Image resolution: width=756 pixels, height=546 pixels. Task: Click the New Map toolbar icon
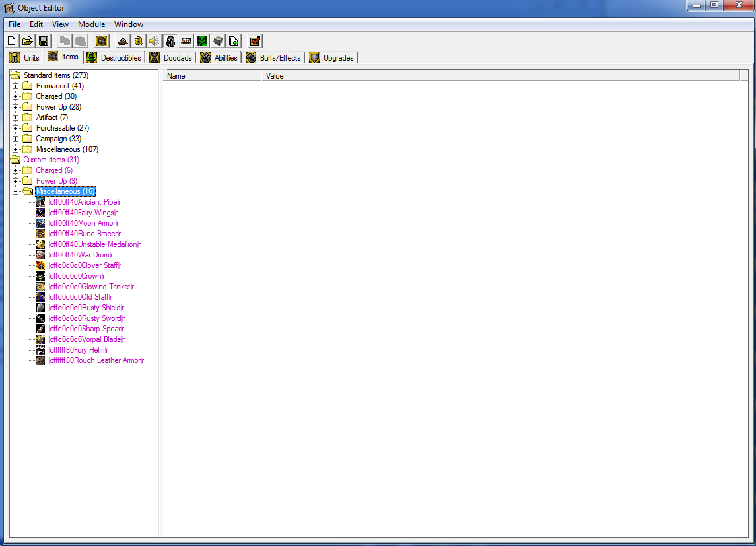(x=12, y=41)
